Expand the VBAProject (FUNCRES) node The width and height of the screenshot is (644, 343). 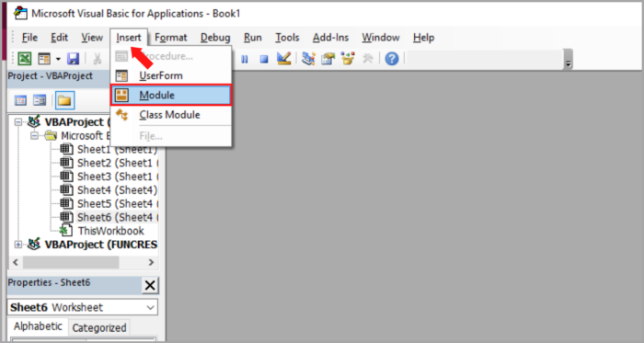pos(18,245)
